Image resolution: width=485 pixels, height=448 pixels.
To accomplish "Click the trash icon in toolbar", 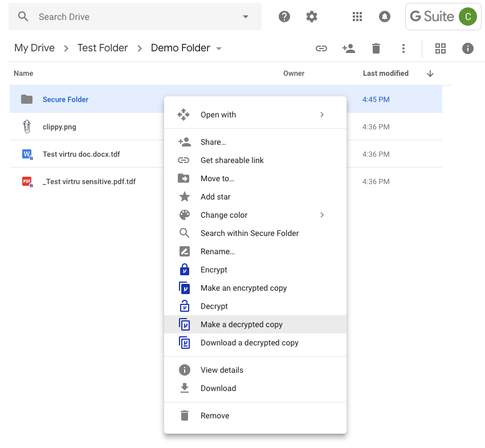I will point(376,48).
